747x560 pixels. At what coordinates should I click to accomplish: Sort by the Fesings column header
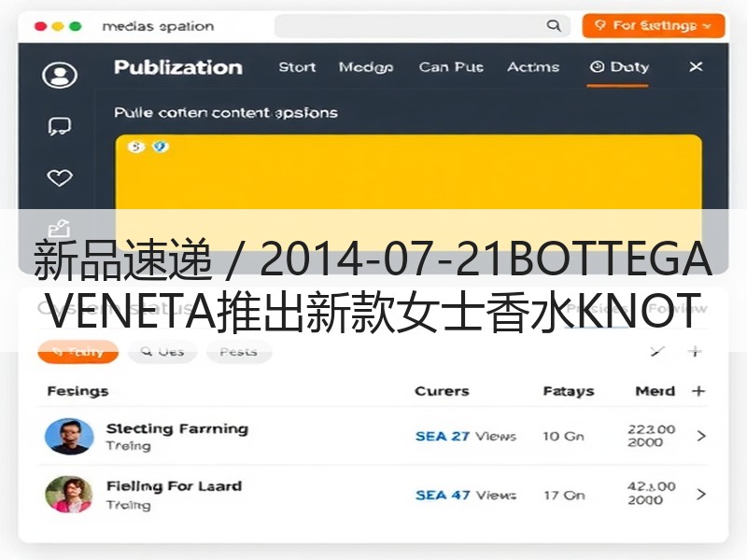tap(78, 391)
